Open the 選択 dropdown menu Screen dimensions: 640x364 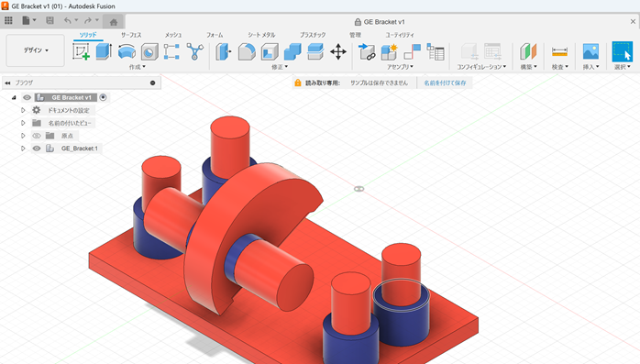coord(623,67)
